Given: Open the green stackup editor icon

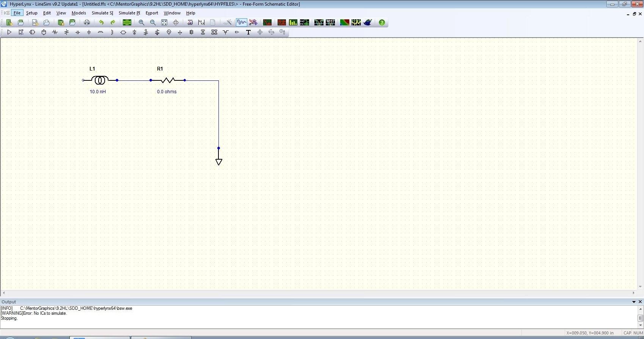Looking at the screenshot, I should 127,22.
